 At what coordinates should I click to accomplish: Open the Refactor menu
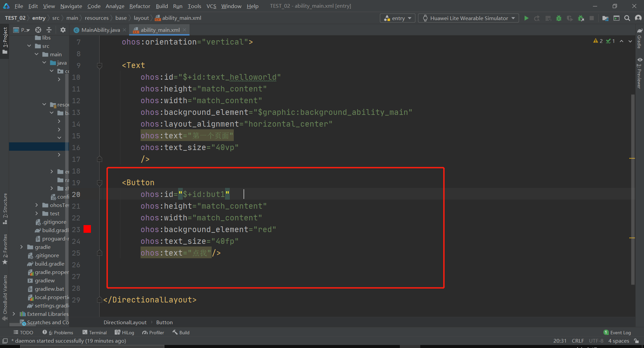(140, 6)
